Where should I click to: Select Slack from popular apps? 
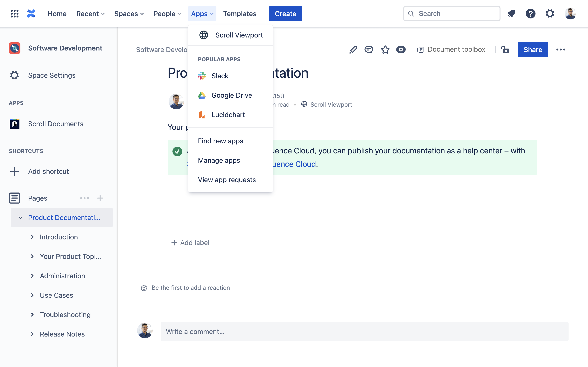(x=220, y=76)
